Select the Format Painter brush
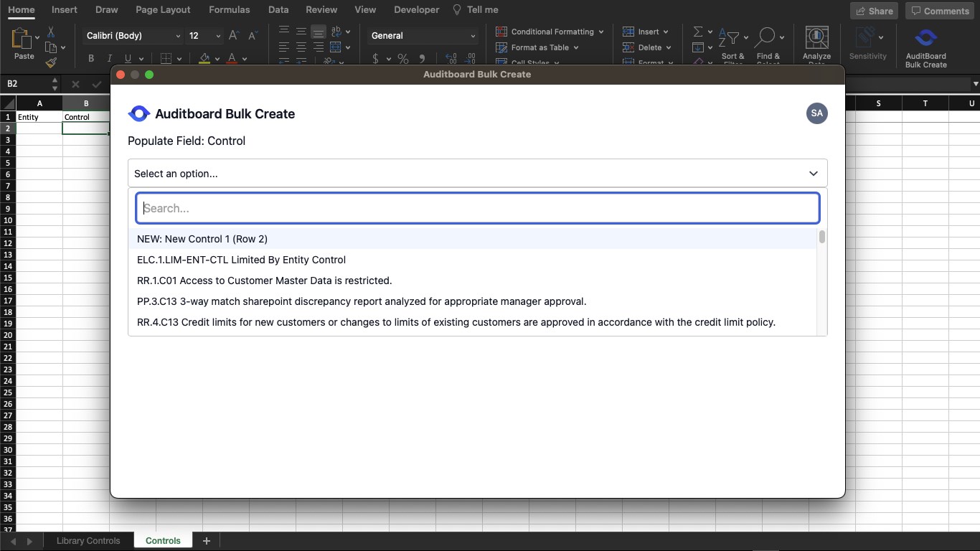 [x=51, y=62]
